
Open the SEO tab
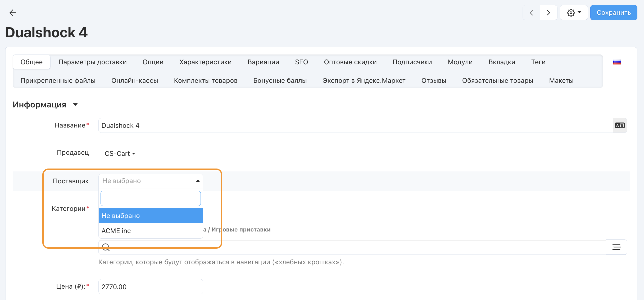[x=301, y=62]
